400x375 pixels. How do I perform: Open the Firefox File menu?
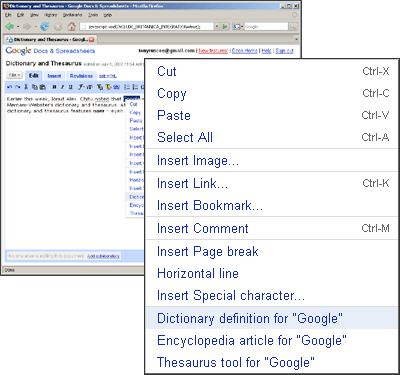pos(8,15)
